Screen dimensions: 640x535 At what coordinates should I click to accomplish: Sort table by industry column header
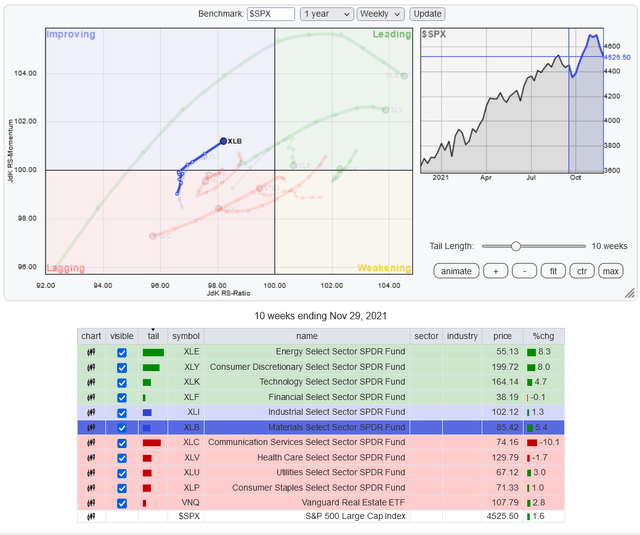[x=462, y=336]
